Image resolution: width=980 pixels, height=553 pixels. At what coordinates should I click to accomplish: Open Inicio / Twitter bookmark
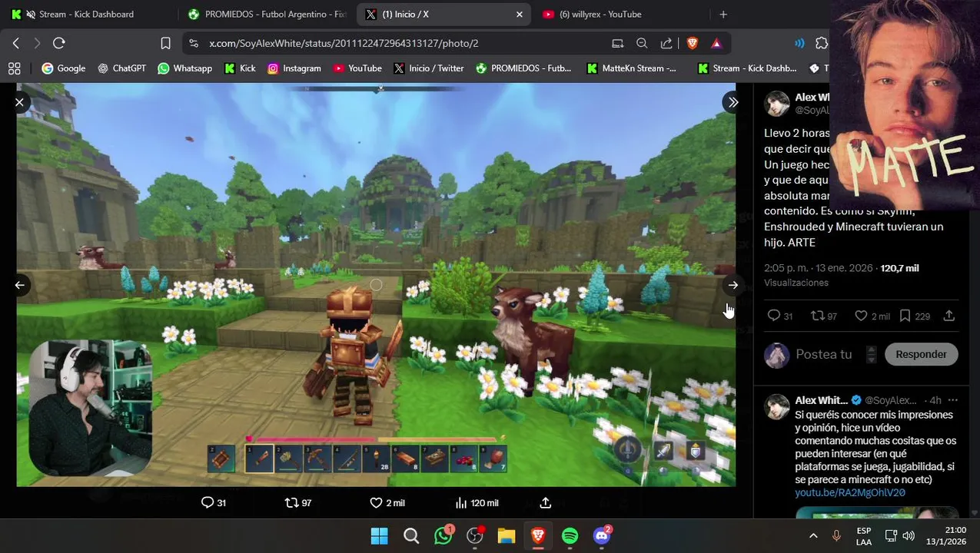pos(429,68)
